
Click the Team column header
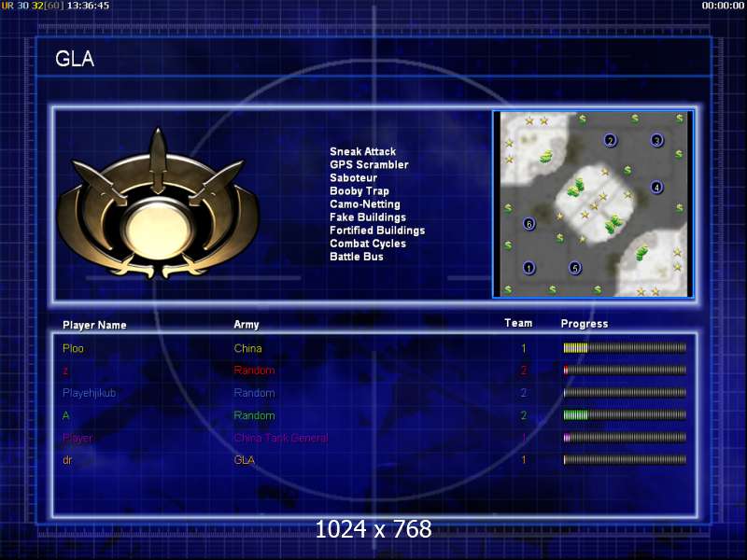pos(518,323)
